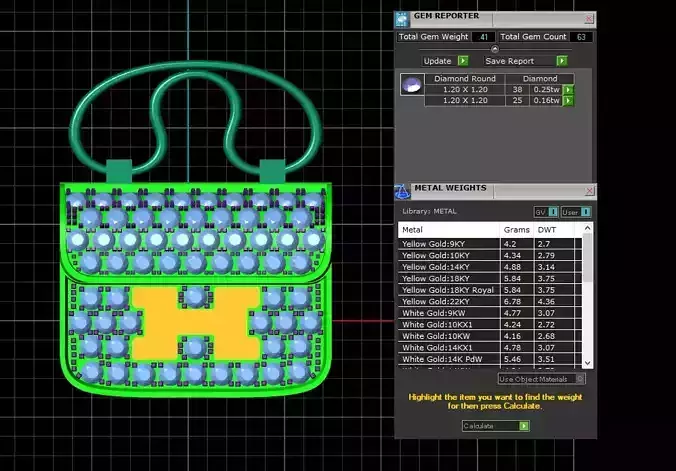The image size is (676, 471).
Task: Select the White Gold:14KX1 row
Action: (x=490, y=348)
